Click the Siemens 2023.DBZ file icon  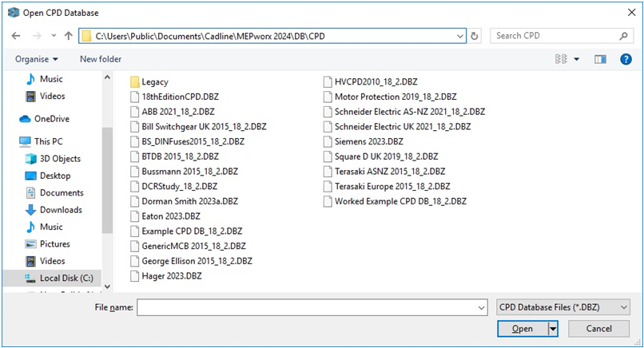point(328,141)
